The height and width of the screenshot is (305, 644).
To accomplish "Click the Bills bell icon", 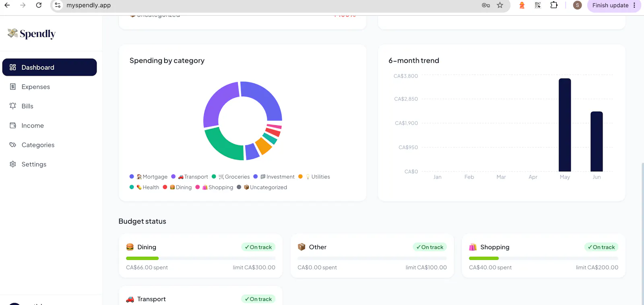I will coord(13,106).
